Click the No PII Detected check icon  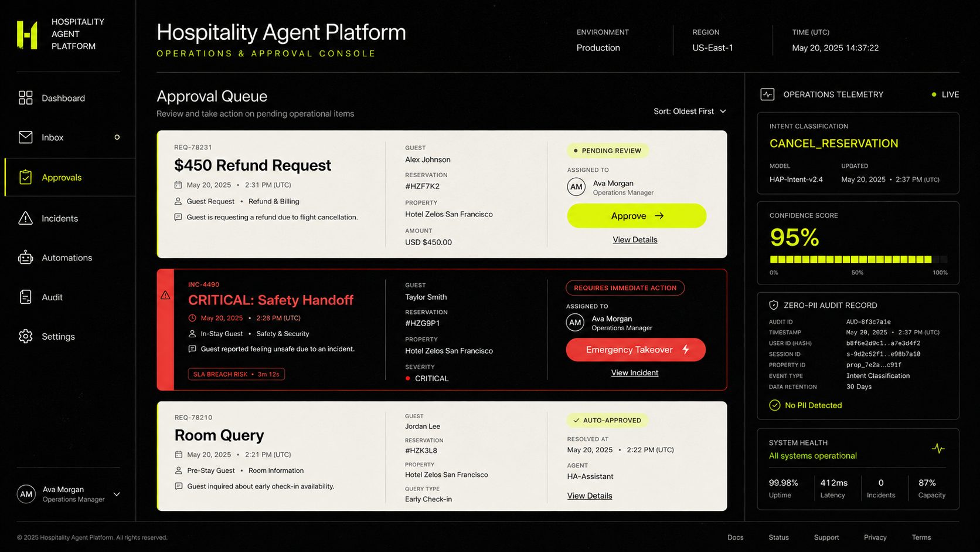pyautogui.click(x=775, y=405)
